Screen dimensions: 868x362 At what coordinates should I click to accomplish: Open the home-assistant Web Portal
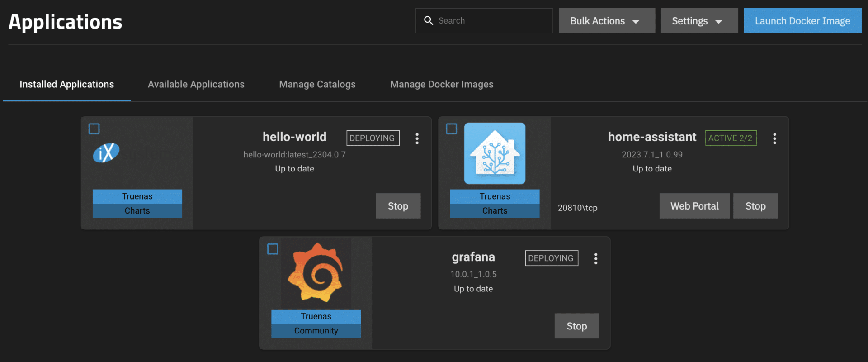694,206
